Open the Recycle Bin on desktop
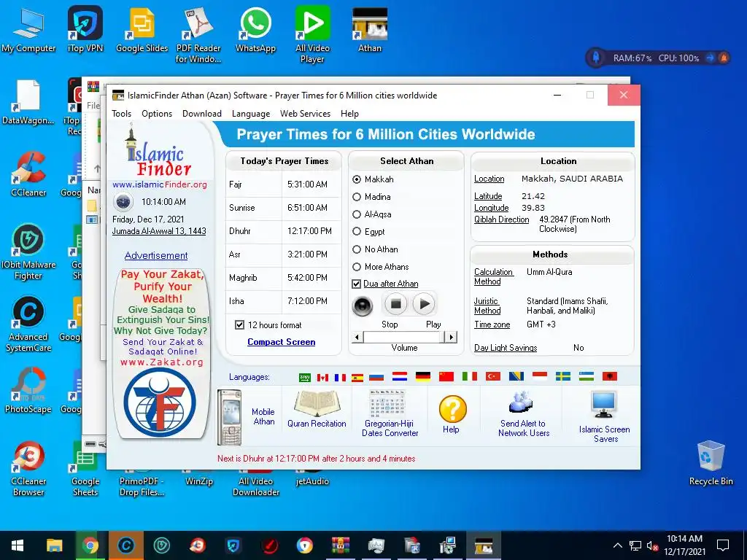The image size is (747, 560). click(x=711, y=463)
